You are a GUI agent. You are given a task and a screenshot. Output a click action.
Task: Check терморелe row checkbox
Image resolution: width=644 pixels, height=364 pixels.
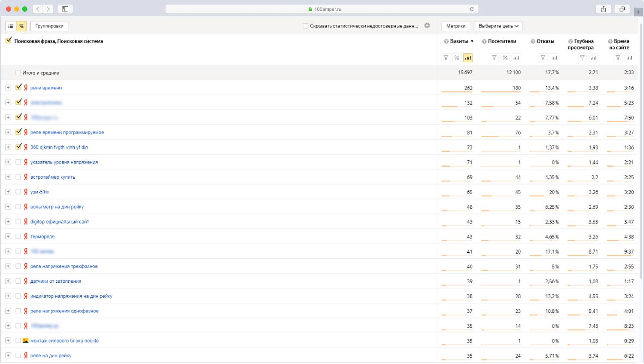click(18, 236)
